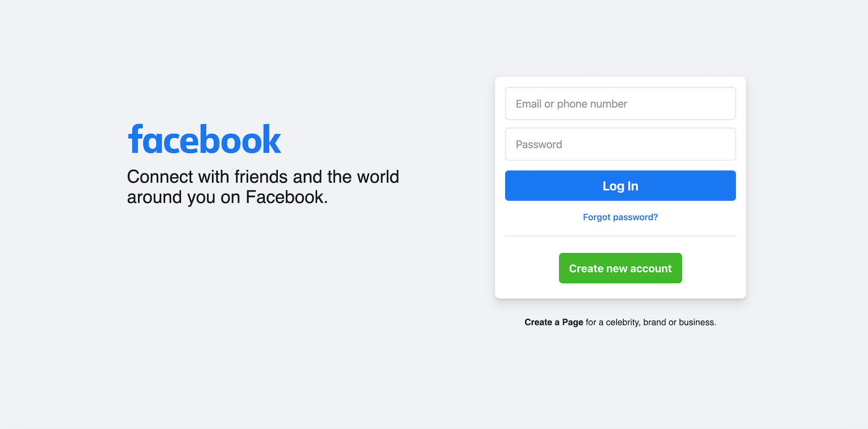
Task: Click the Forgot password recovery option
Action: (620, 217)
